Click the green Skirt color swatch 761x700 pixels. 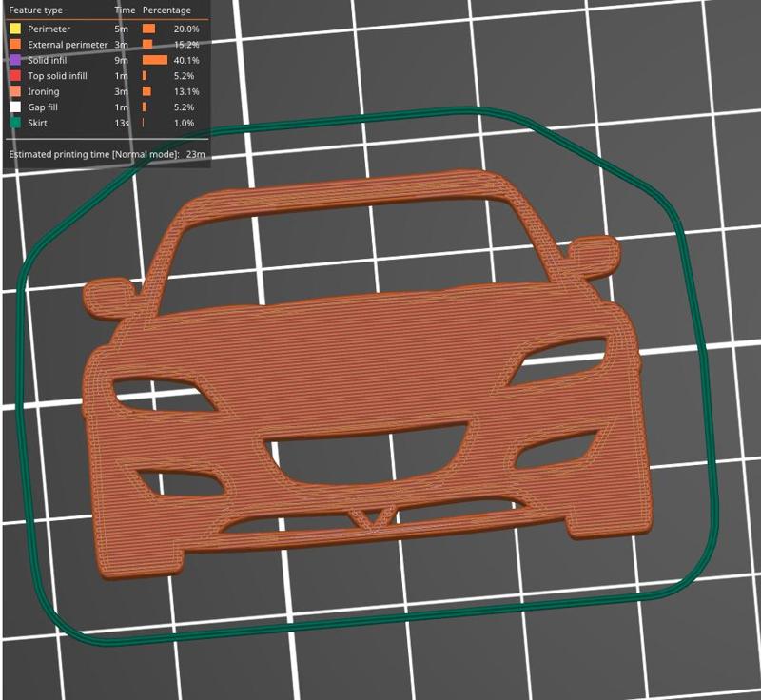(15, 123)
